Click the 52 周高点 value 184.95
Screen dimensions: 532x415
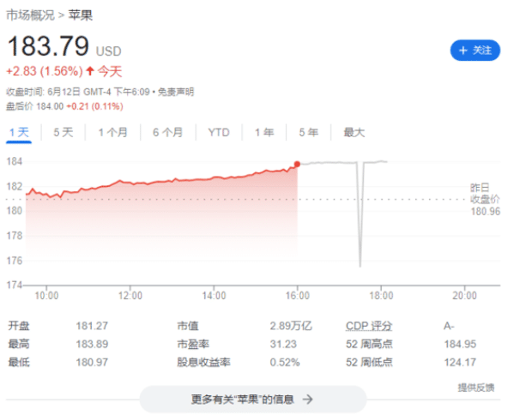(x=460, y=344)
